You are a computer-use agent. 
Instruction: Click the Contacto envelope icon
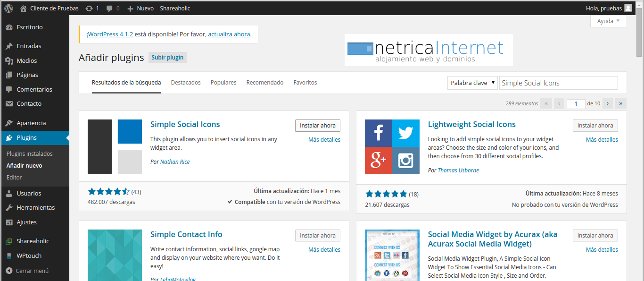click(x=9, y=104)
